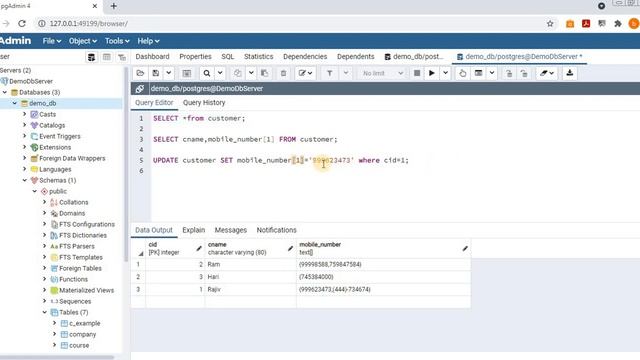640x360 pixels.
Task: Collapse the Tables (7) node
Action: pos(44,312)
